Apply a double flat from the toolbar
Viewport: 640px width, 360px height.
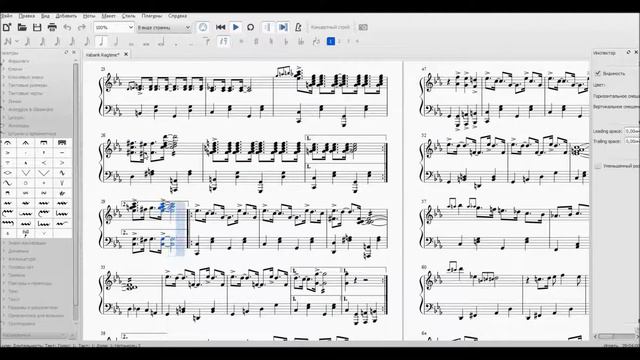pos(301,41)
